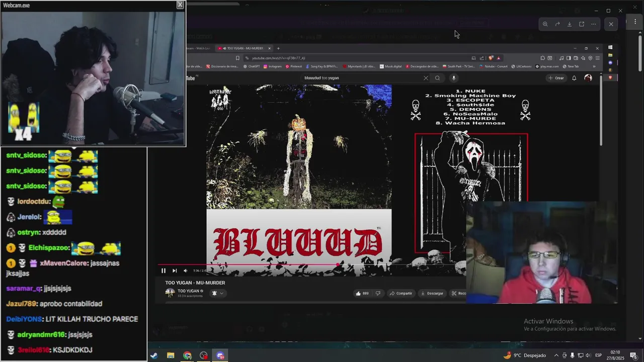Click the Descargar download button
The image size is (644, 362).
432,293
